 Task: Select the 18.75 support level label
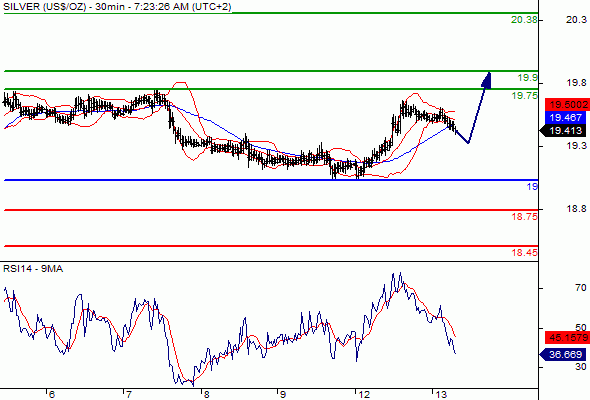tap(525, 216)
